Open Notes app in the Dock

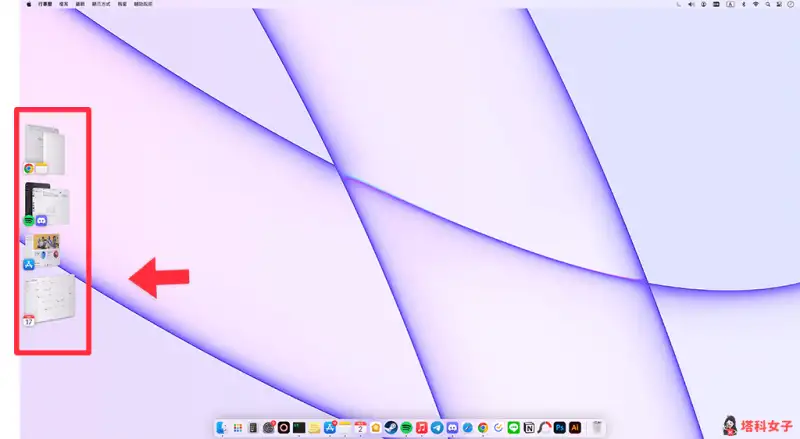[345, 427]
